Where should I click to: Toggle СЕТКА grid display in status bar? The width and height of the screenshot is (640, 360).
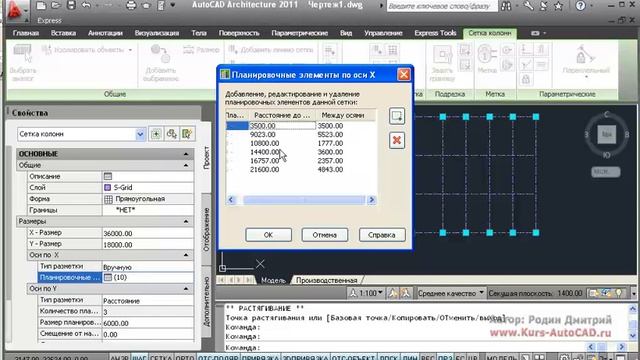pyautogui.click(x=161, y=358)
